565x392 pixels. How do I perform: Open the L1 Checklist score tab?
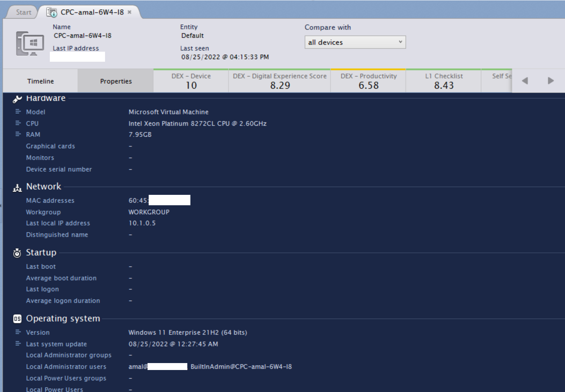click(x=444, y=81)
